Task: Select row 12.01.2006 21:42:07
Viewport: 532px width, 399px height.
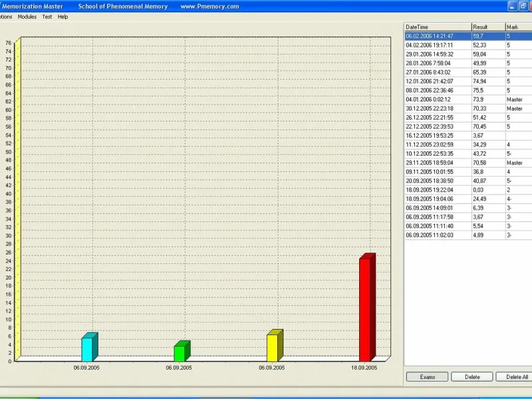Action: [x=468, y=81]
